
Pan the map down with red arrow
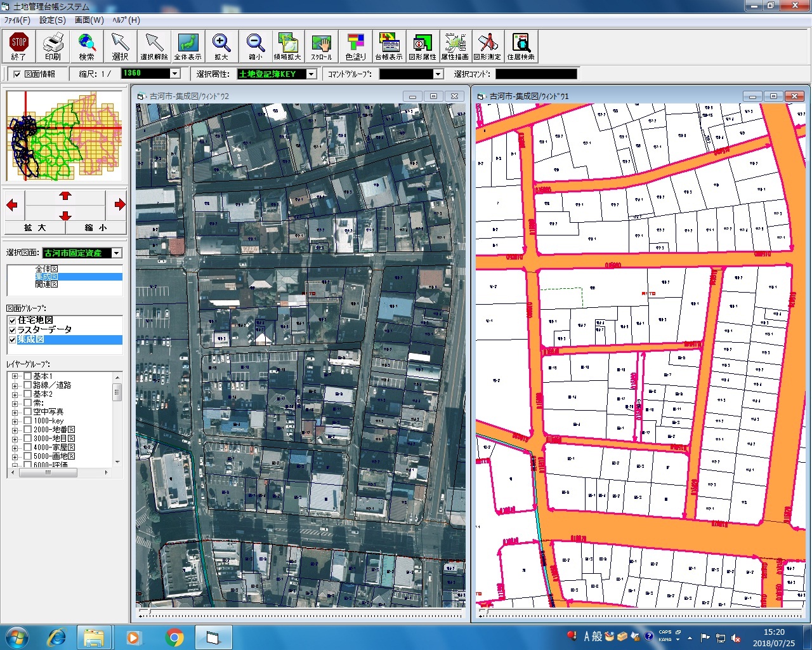tap(65, 215)
